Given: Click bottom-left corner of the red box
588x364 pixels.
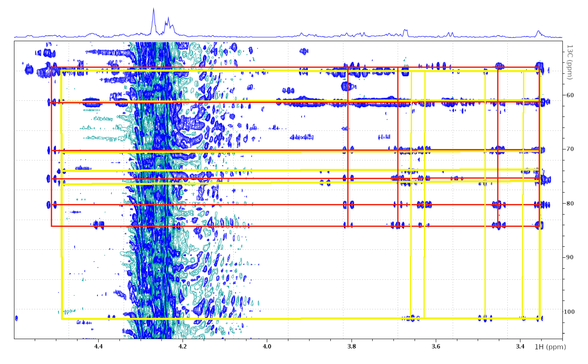Looking at the screenshot, I should (52, 226).
